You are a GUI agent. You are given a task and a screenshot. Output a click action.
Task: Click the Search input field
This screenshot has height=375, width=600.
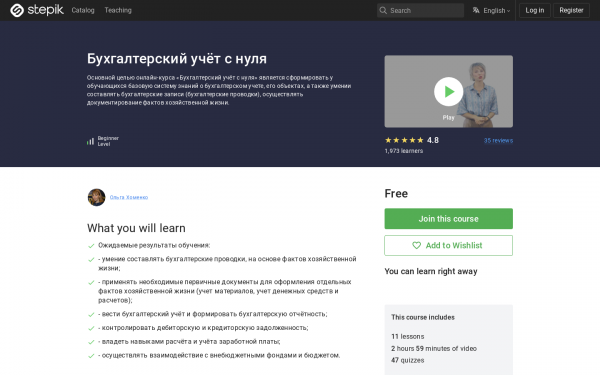point(420,10)
